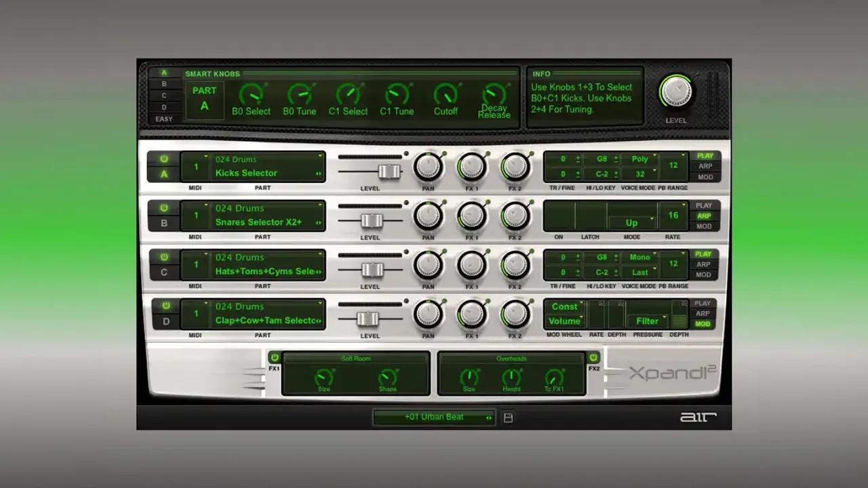
Task: Open the arpeggiator Up mode dropdown
Action: pos(632,222)
